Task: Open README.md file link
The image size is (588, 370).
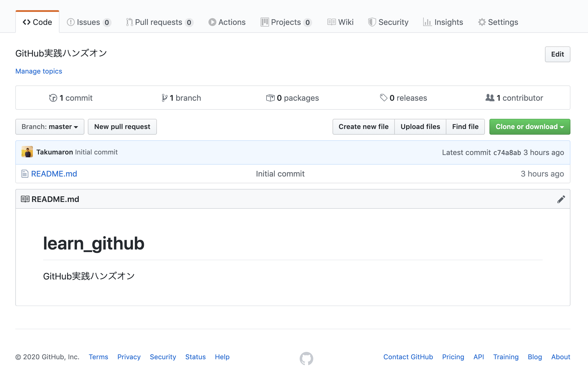Action: tap(54, 174)
